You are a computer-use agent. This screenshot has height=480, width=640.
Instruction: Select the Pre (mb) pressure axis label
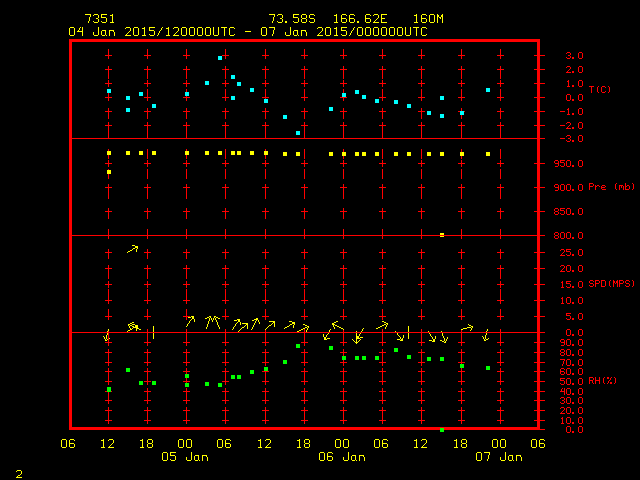(612, 187)
